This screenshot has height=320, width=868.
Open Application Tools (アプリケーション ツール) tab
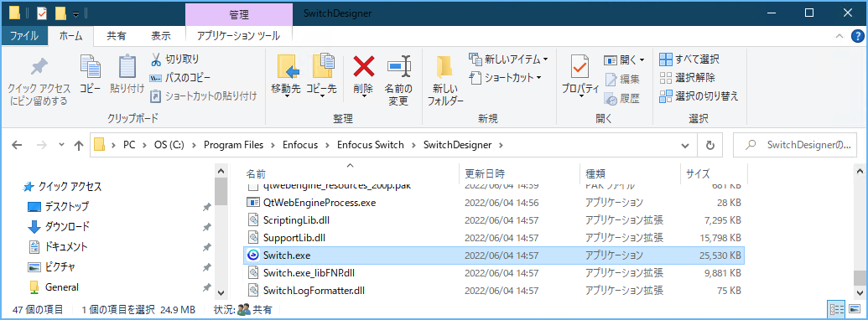click(238, 36)
